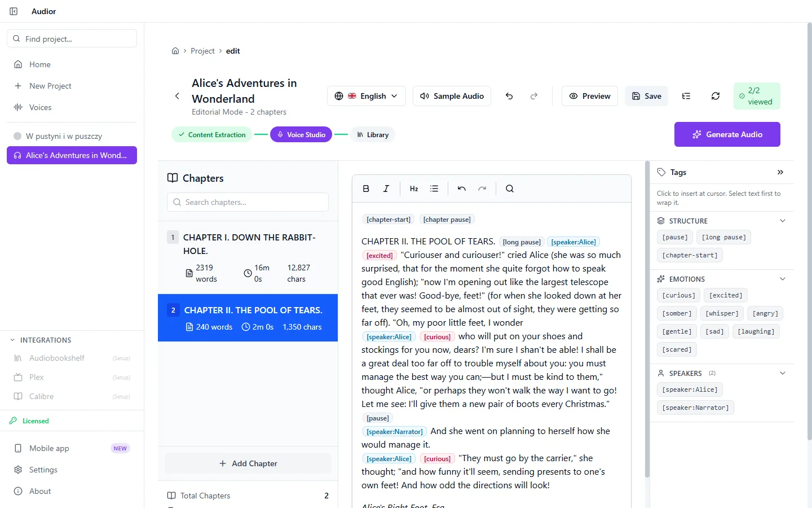The width and height of the screenshot is (812, 508).
Task: Collapse the INTEGRATIONS section
Action: click(12, 340)
